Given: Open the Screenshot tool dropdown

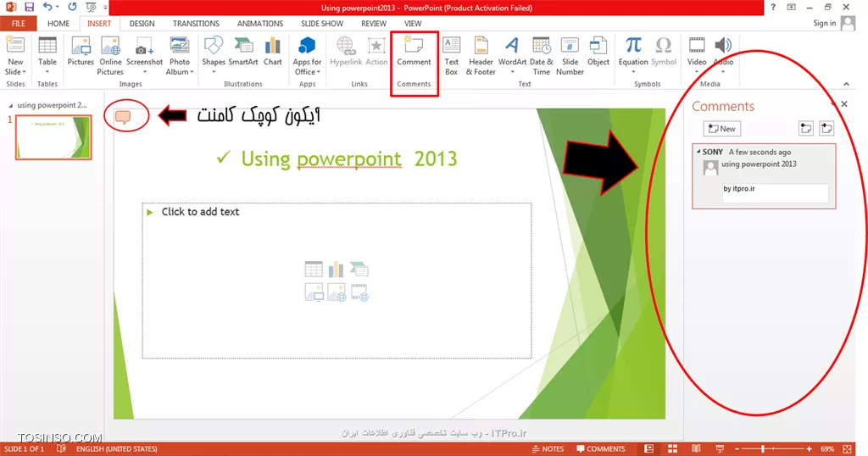Looking at the screenshot, I should (x=144, y=71).
